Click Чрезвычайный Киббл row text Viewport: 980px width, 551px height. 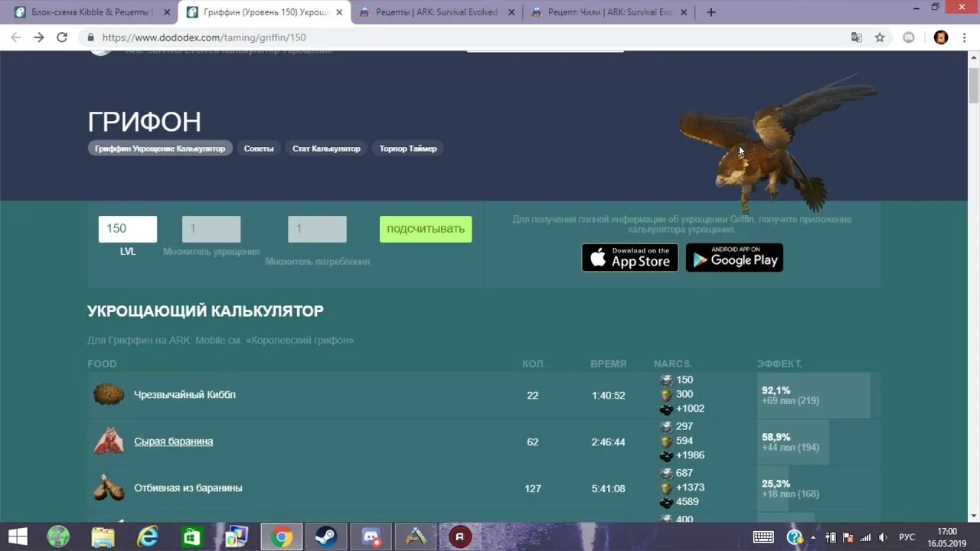(185, 395)
